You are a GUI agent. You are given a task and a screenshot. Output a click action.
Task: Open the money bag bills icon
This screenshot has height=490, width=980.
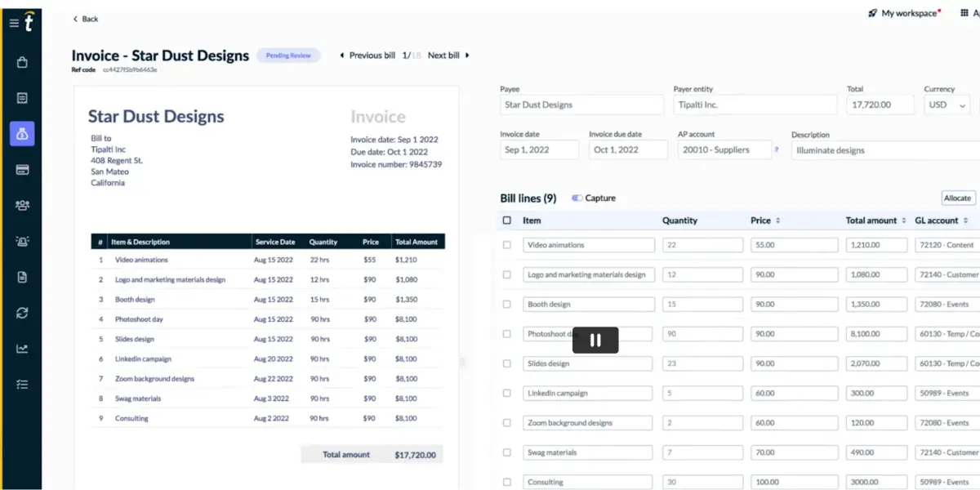[x=22, y=134]
